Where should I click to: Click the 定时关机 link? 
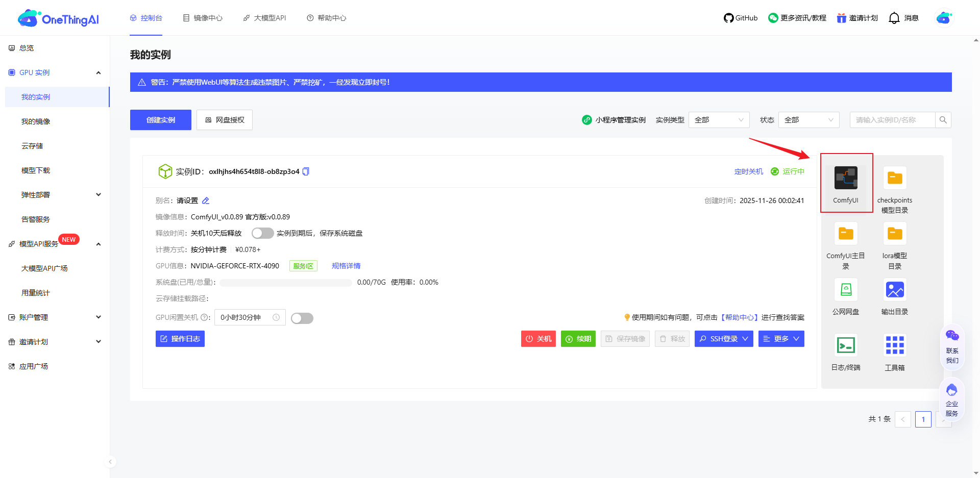tap(749, 171)
